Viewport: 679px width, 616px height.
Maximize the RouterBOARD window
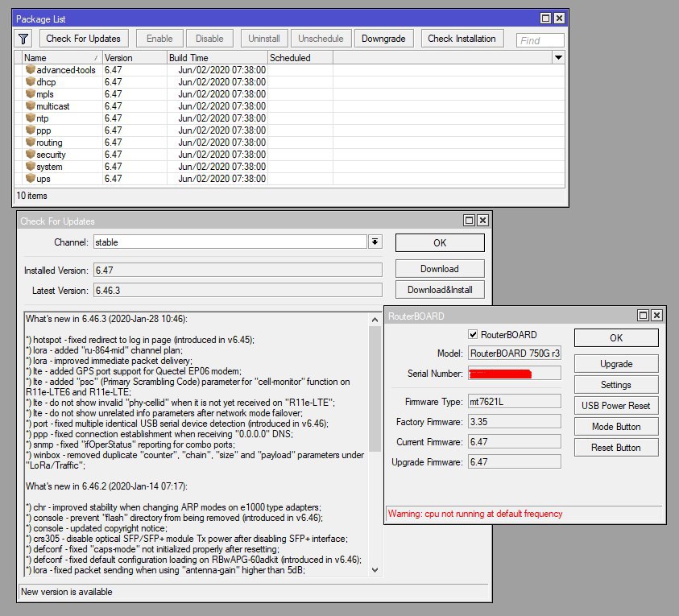[643, 315]
